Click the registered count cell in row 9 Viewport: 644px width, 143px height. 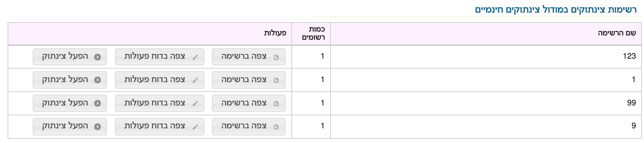322,126
